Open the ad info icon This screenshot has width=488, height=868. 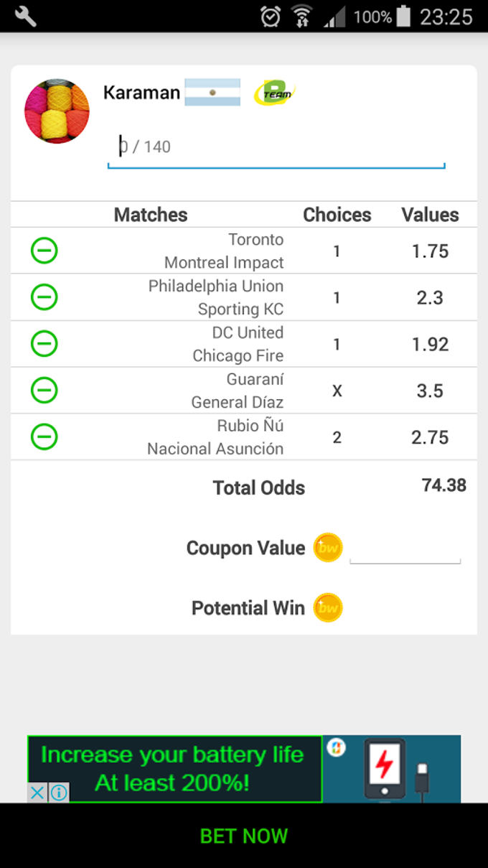59,793
